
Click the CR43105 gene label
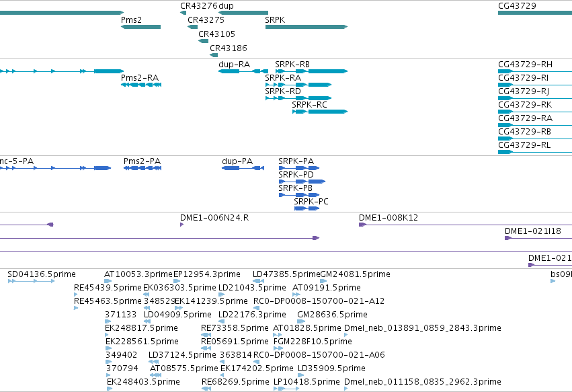216,34
